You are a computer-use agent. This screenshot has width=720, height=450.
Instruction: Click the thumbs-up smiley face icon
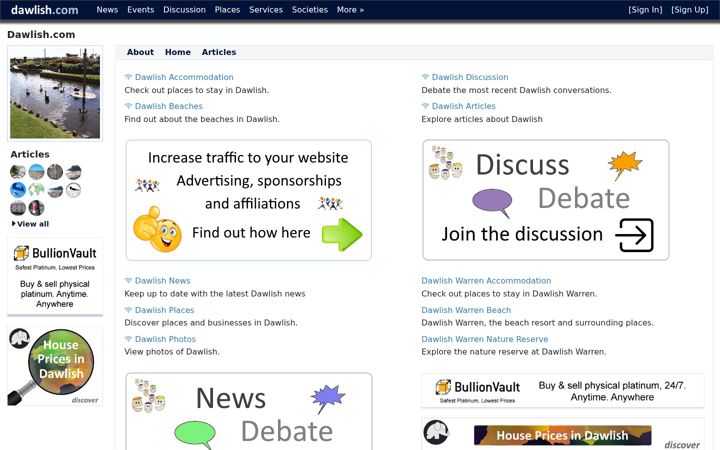tap(158, 229)
